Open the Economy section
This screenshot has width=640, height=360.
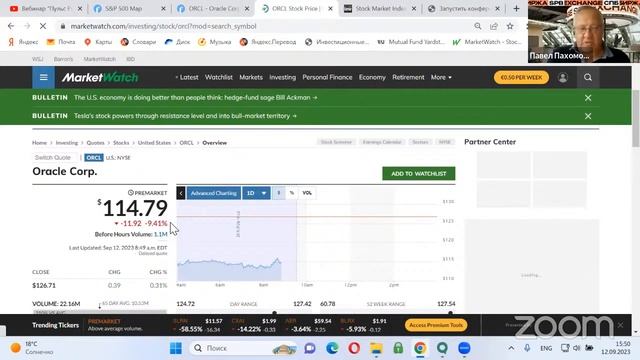click(372, 77)
